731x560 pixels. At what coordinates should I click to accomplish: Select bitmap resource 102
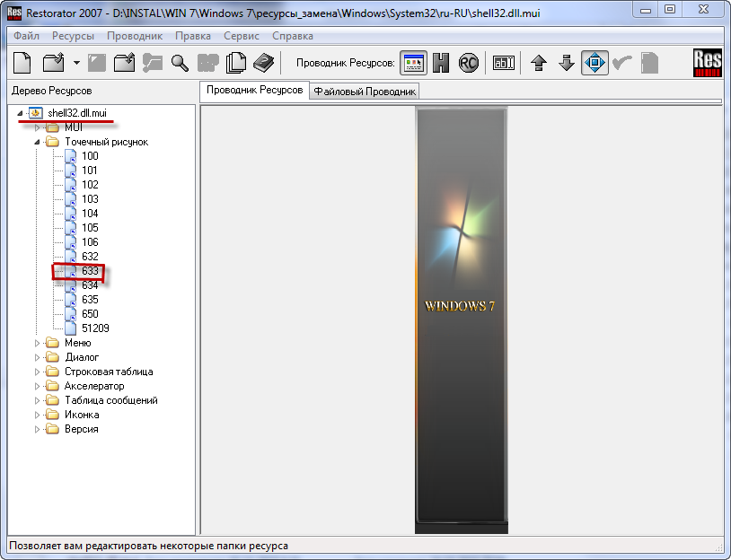click(90, 185)
